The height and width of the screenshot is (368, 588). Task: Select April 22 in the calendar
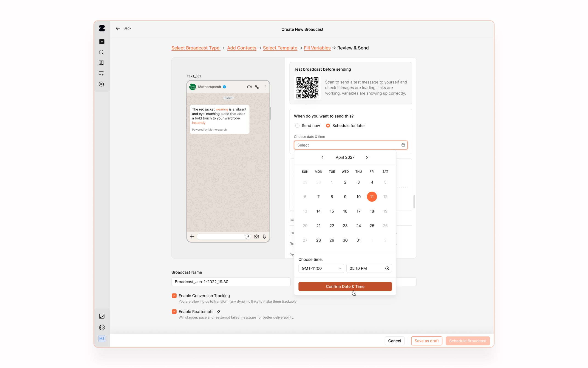[x=332, y=226]
